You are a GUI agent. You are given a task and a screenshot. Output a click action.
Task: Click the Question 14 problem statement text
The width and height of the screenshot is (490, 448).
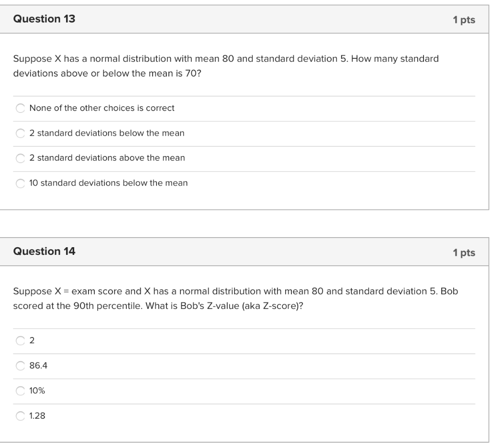pyautogui.click(x=234, y=297)
